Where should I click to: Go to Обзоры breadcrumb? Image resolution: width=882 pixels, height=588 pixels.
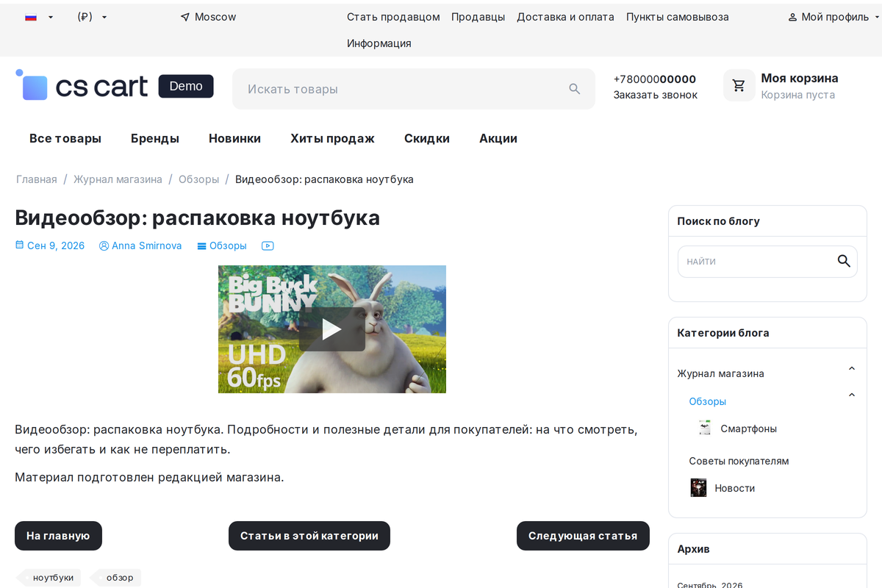tap(199, 179)
